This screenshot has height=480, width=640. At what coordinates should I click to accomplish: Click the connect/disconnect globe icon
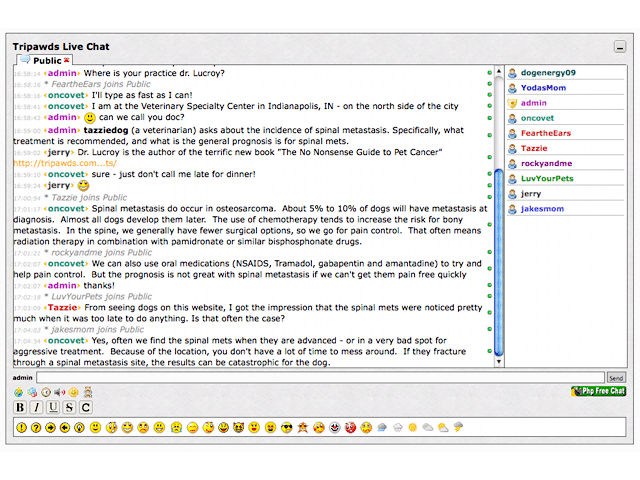pos(18,393)
